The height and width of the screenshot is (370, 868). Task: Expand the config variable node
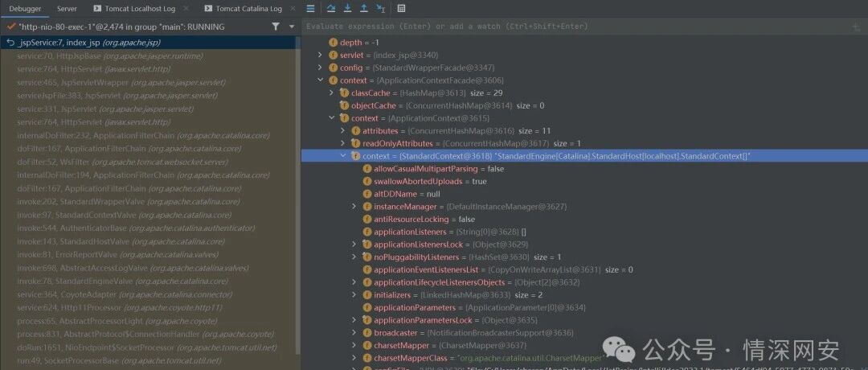coord(320,68)
